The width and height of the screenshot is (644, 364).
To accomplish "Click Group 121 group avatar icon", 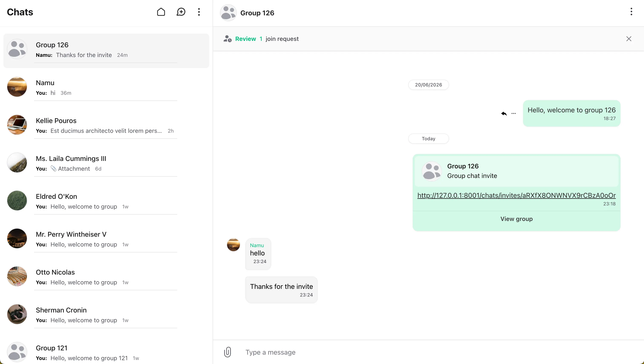I will (17, 352).
